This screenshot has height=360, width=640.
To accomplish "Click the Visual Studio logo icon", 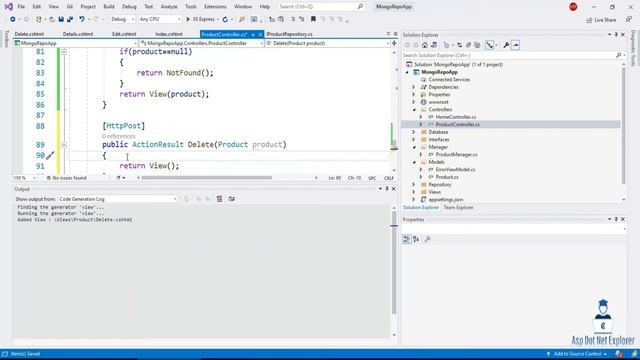I will click(8, 7).
